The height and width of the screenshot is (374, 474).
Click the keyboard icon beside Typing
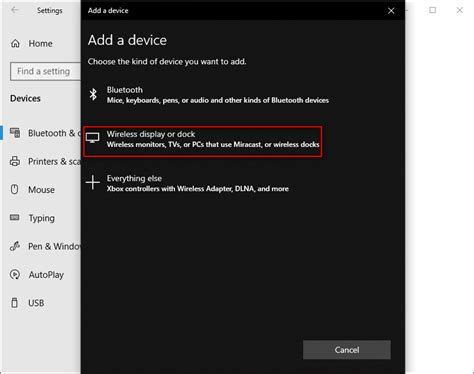point(15,218)
